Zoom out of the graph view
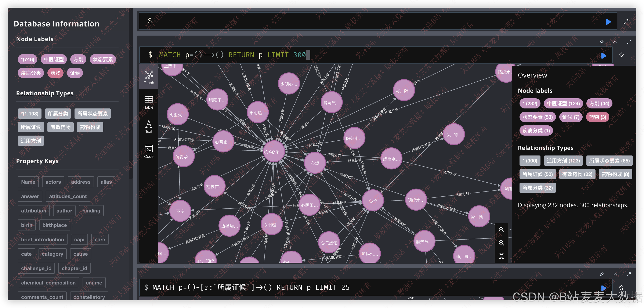Viewport: 644px width, 308px height. pyautogui.click(x=501, y=243)
